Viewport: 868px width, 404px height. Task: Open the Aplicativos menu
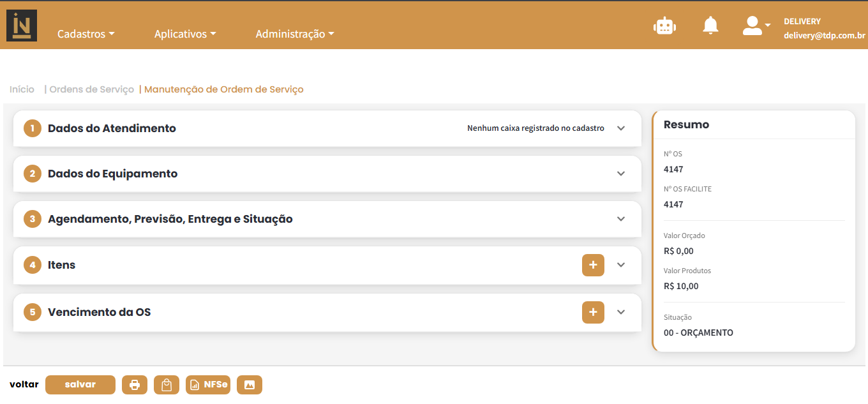pyautogui.click(x=185, y=34)
